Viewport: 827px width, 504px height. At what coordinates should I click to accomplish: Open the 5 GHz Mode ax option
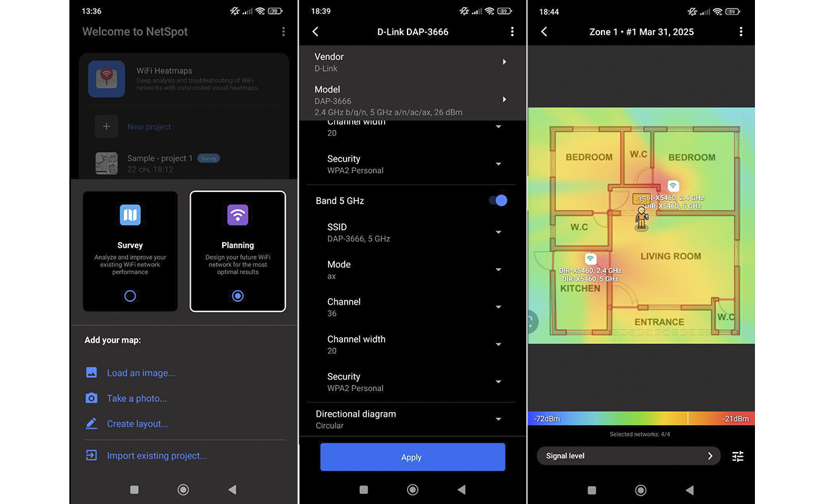498,270
